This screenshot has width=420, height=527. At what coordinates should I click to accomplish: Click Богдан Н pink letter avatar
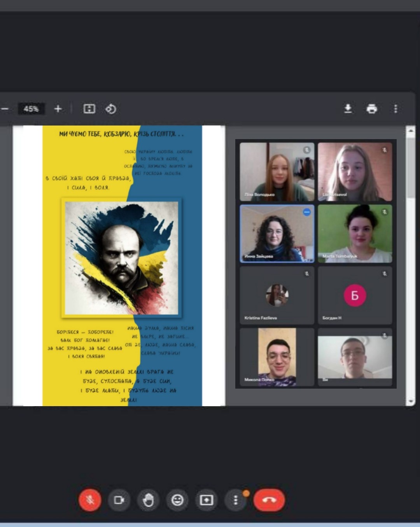point(355,295)
